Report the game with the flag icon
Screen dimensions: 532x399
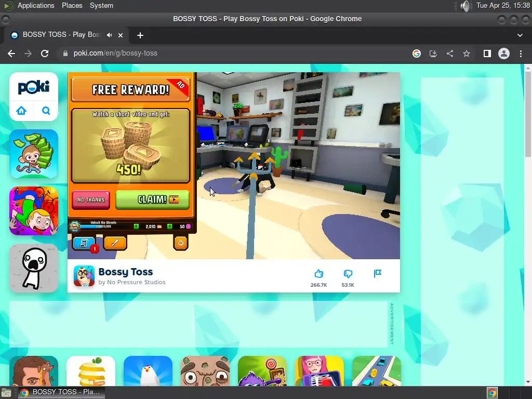[377, 273]
